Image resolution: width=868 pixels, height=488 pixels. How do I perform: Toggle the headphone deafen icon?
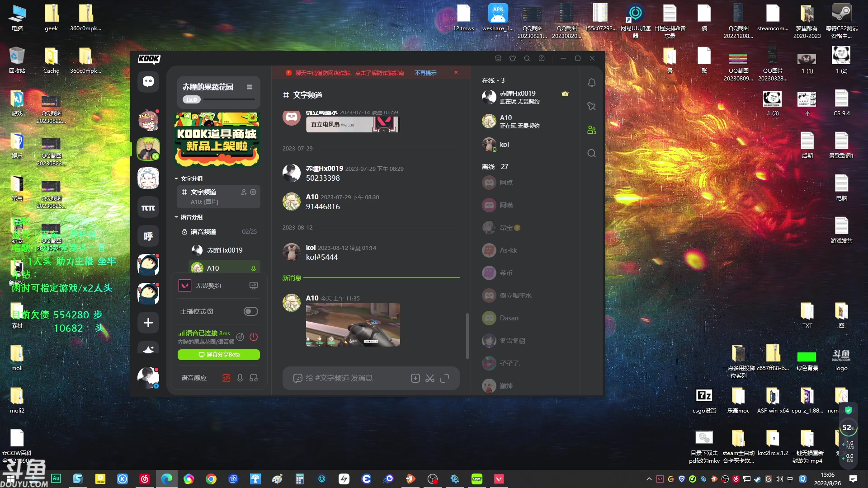(254, 378)
